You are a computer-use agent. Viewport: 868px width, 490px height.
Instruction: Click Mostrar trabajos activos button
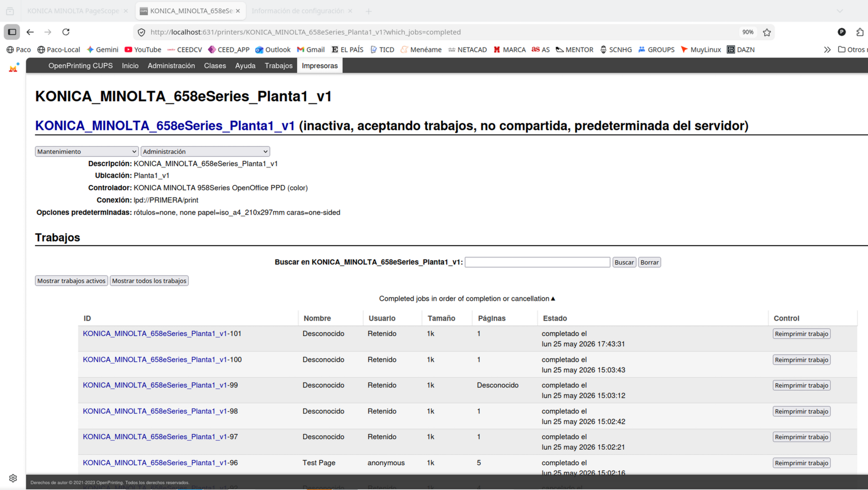(72, 281)
